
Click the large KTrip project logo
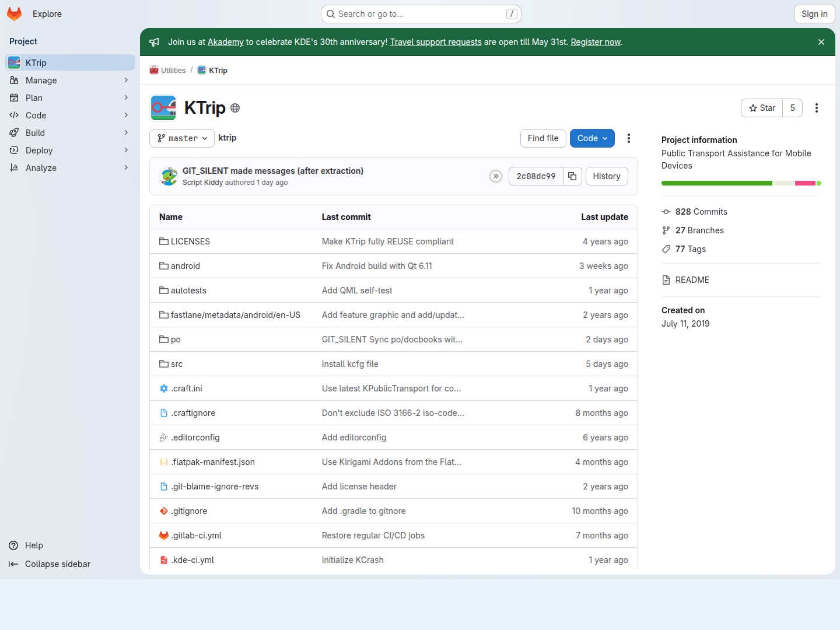point(163,108)
